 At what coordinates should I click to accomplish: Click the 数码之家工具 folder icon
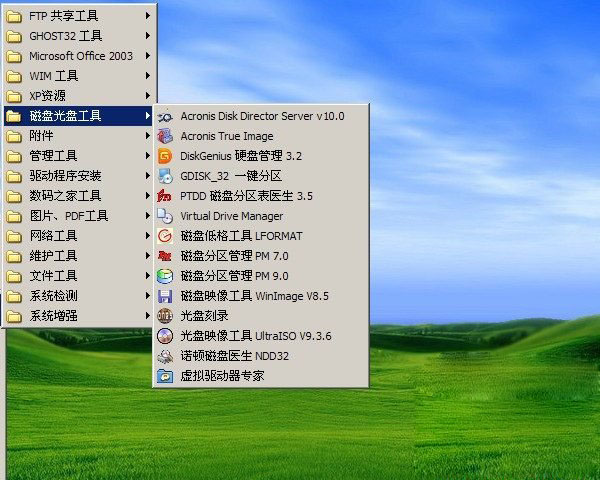point(14,196)
